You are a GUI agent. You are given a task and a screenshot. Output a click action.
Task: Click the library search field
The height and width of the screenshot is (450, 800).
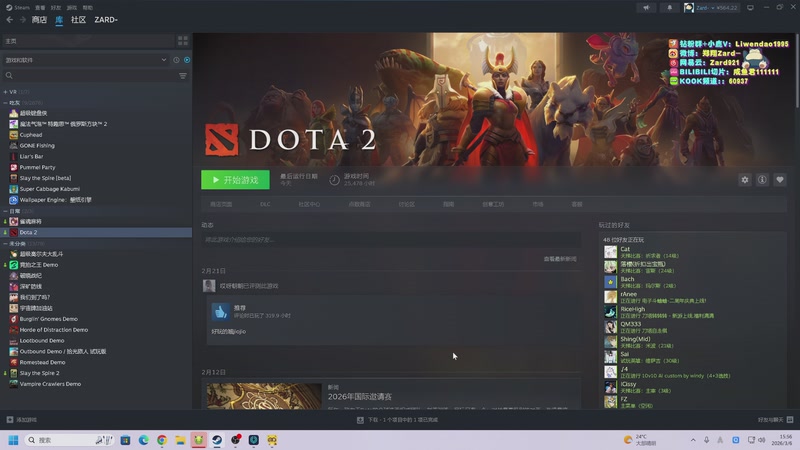(x=90, y=76)
